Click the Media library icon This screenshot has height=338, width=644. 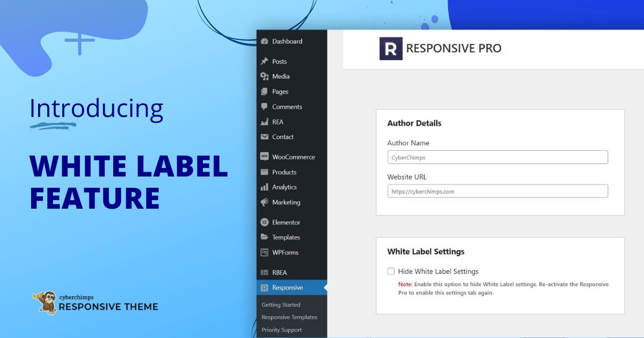(264, 76)
